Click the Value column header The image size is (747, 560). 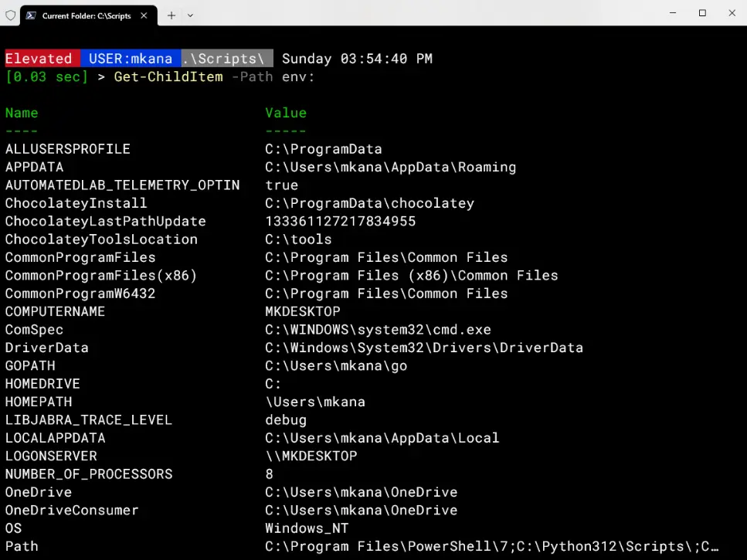pyautogui.click(x=285, y=113)
